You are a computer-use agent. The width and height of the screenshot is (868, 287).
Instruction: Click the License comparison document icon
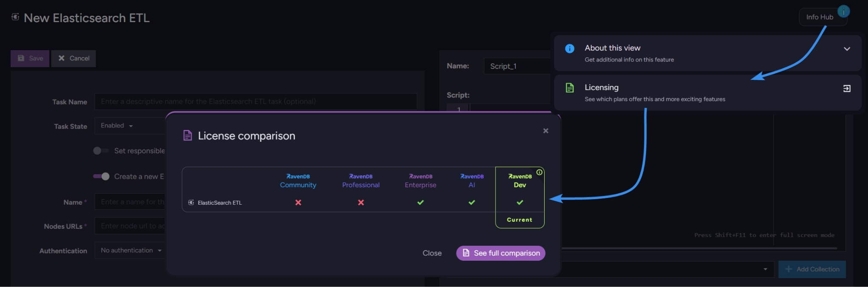click(x=187, y=135)
